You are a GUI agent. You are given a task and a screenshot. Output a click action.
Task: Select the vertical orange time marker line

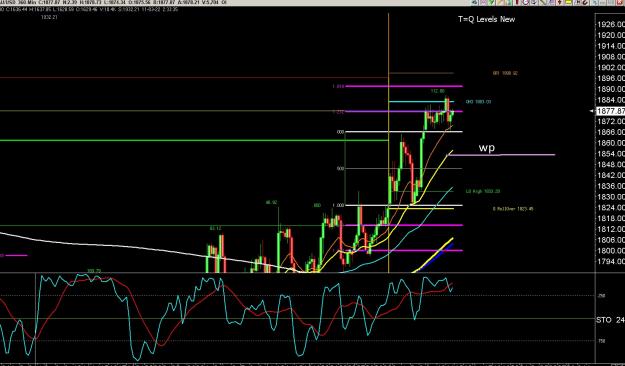click(389, 143)
